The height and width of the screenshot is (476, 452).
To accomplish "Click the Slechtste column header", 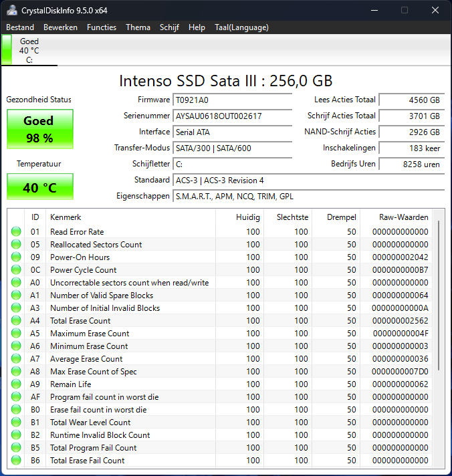I will pyautogui.click(x=288, y=217).
